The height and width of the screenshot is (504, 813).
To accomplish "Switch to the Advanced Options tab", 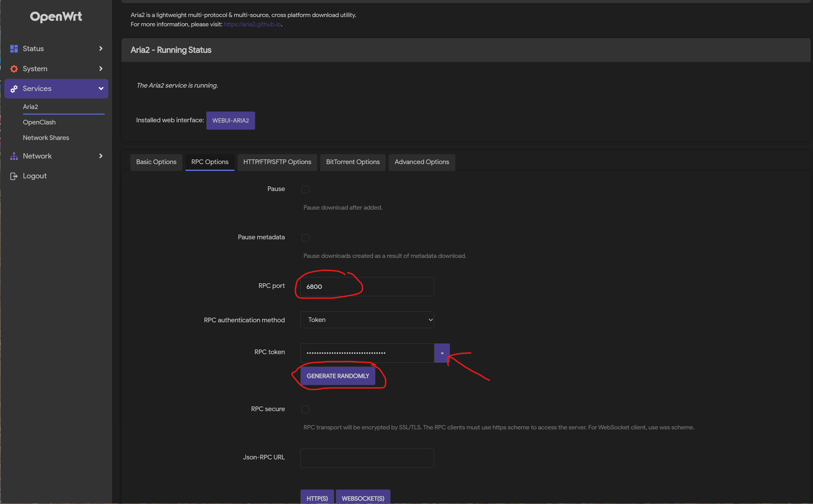I will click(x=422, y=162).
